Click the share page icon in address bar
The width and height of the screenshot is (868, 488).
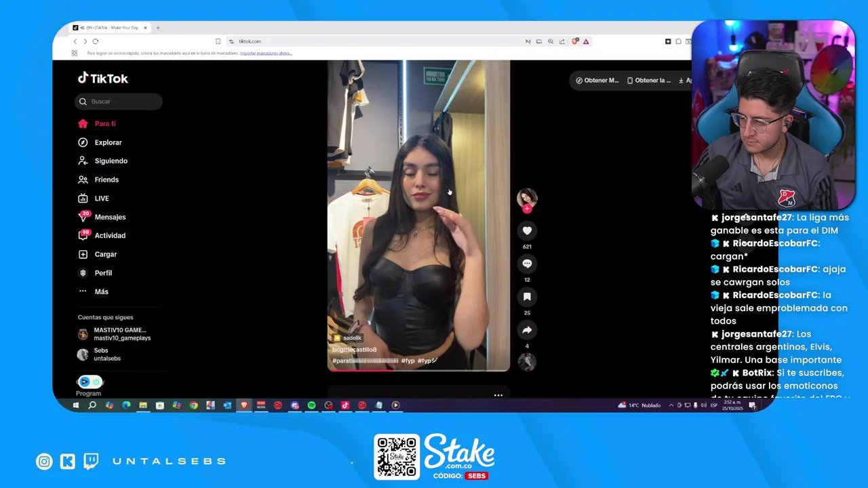point(562,41)
